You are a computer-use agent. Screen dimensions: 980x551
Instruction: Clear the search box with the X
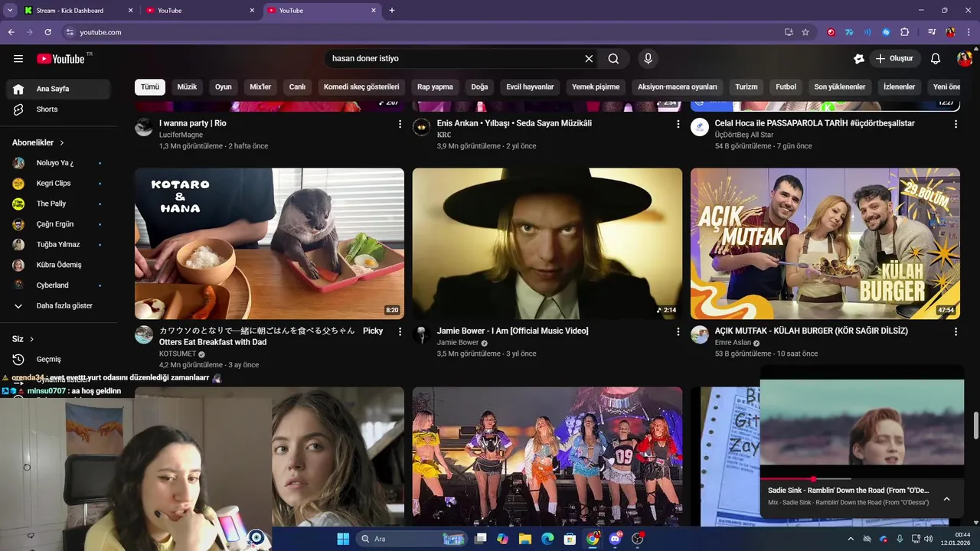click(x=589, y=59)
